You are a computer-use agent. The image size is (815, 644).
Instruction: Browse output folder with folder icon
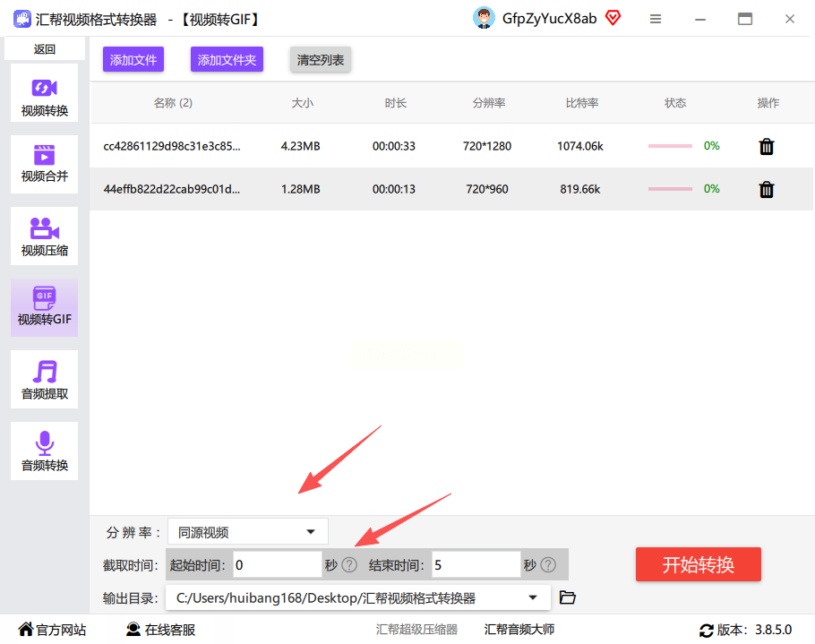[567, 597]
